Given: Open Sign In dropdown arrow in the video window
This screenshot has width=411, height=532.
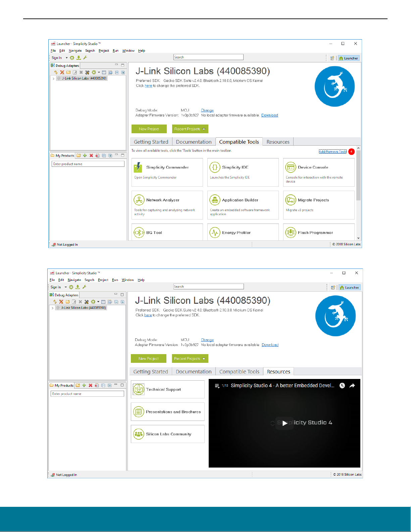Looking at the screenshot, I should point(65,287).
